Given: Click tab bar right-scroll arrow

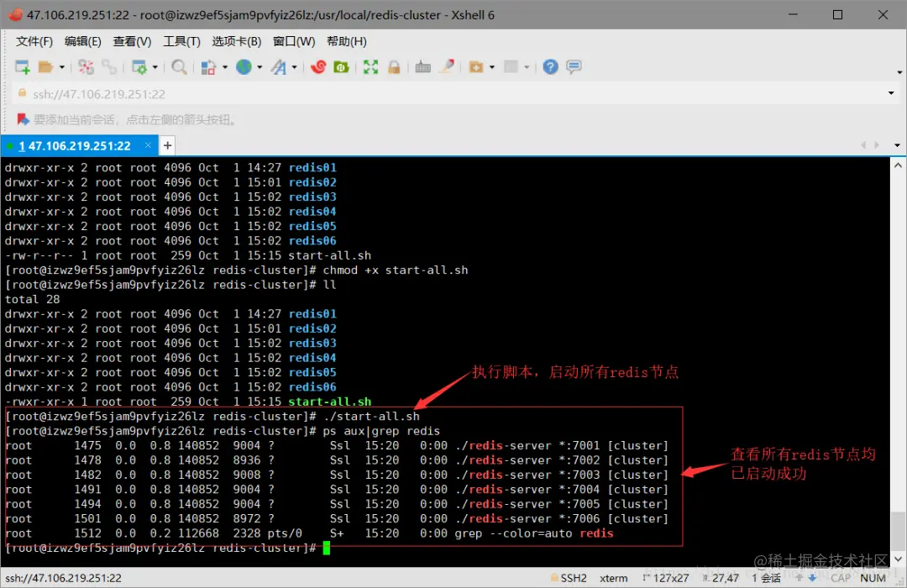Looking at the screenshot, I should pos(877,145).
